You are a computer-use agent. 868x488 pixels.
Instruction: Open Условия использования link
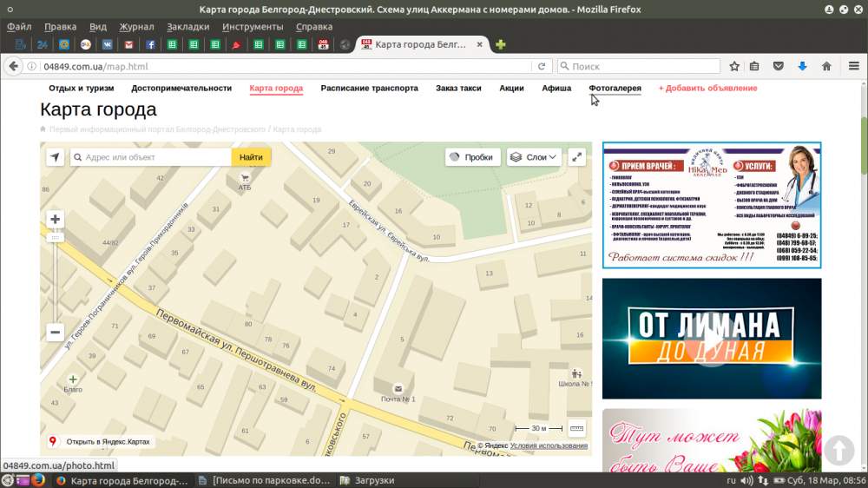(x=549, y=445)
